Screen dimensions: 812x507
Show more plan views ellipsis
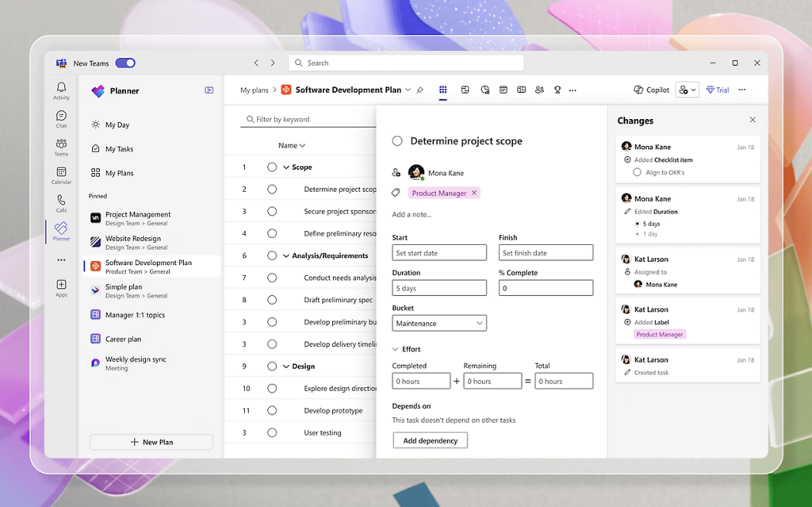(x=573, y=90)
